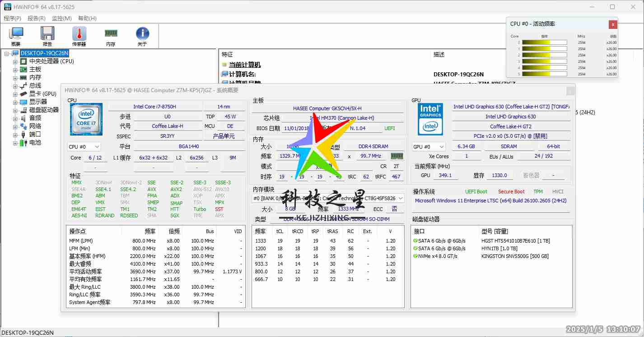
Task: Open the GPU #0 selector dropdown
Action: click(x=428, y=147)
